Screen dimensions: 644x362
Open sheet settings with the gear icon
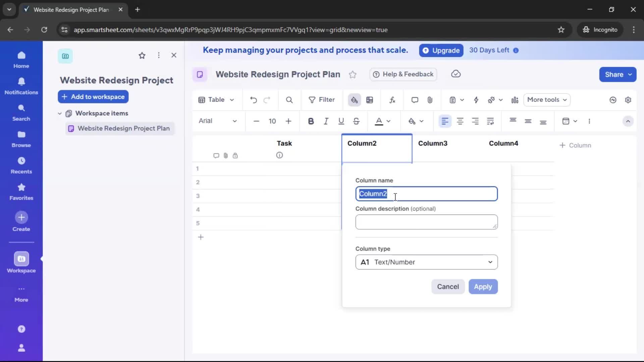629,100
